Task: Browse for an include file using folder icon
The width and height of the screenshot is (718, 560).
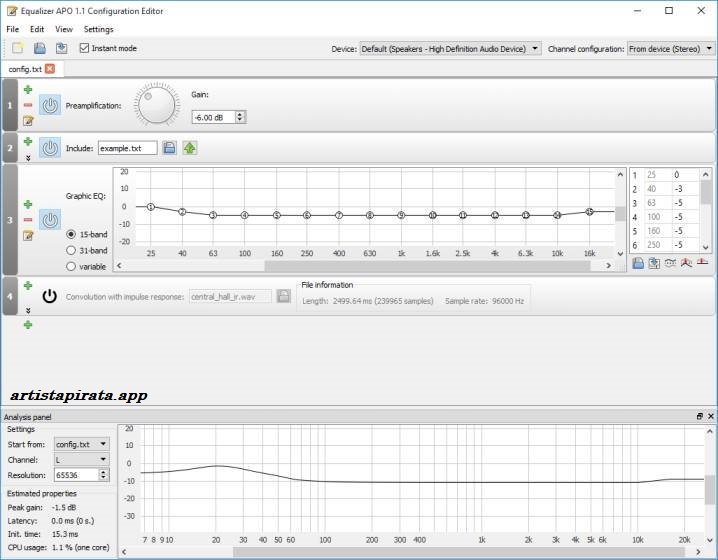Action: point(169,148)
